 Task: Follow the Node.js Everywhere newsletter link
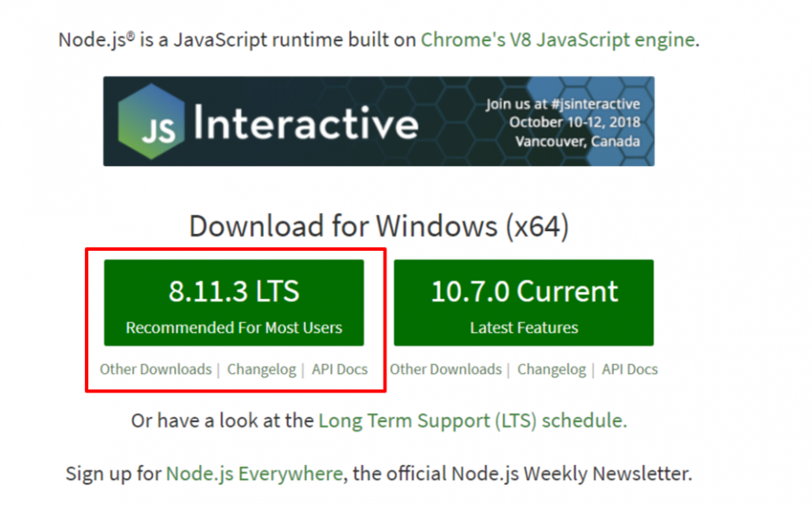coord(254,474)
